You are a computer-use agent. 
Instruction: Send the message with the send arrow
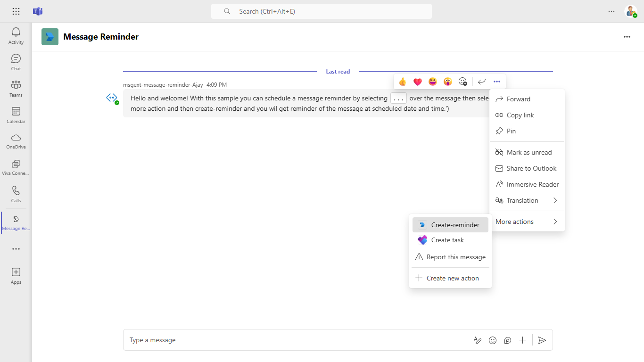click(x=542, y=340)
